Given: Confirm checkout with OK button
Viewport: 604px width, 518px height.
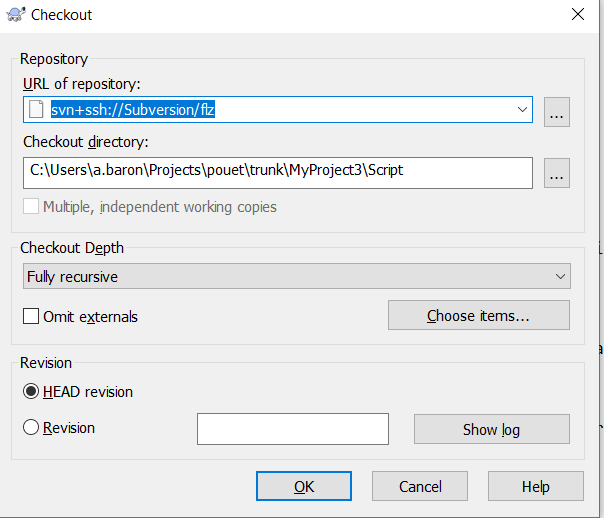Looking at the screenshot, I should point(304,486).
